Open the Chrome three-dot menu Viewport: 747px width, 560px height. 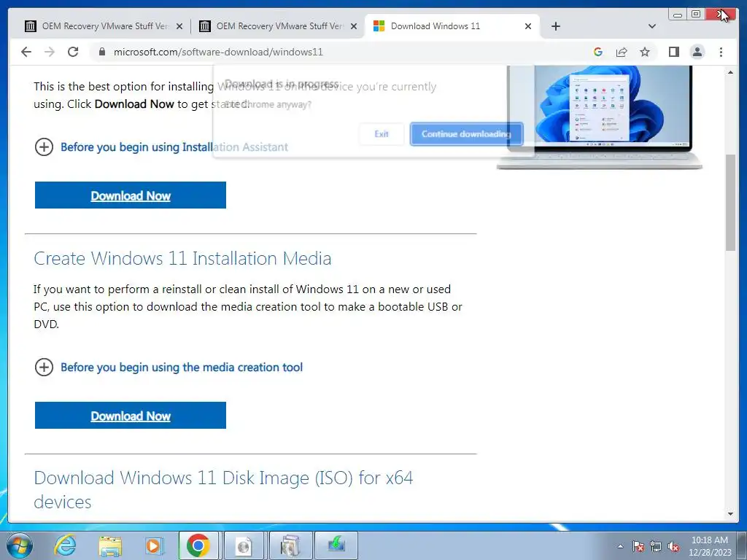721,52
